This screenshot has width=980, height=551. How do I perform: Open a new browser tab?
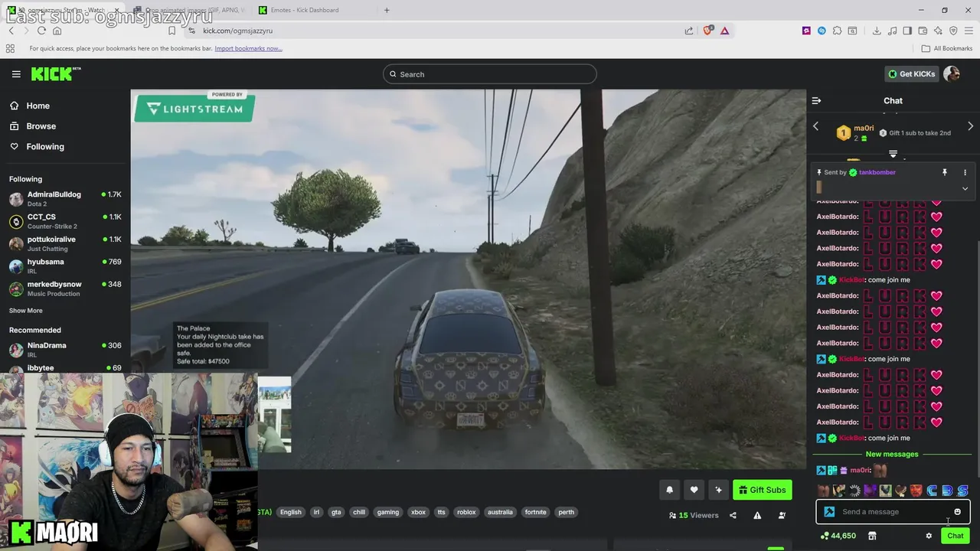coord(387,10)
